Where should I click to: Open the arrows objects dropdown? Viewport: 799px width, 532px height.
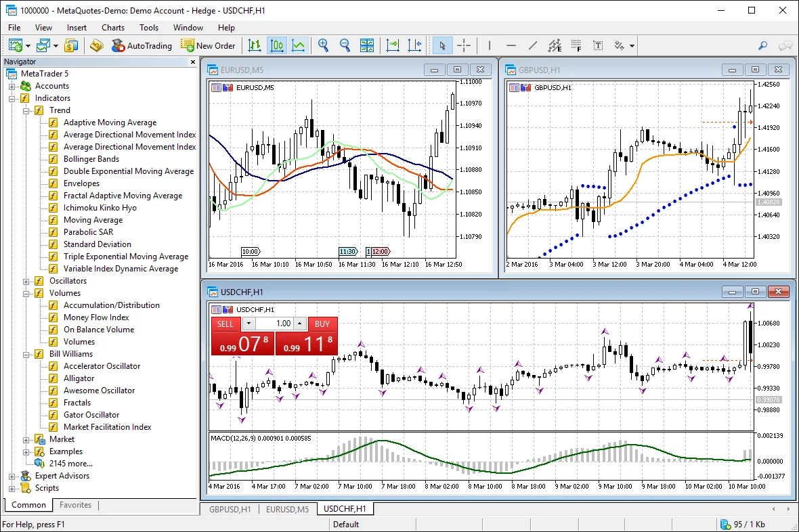pyautogui.click(x=631, y=45)
